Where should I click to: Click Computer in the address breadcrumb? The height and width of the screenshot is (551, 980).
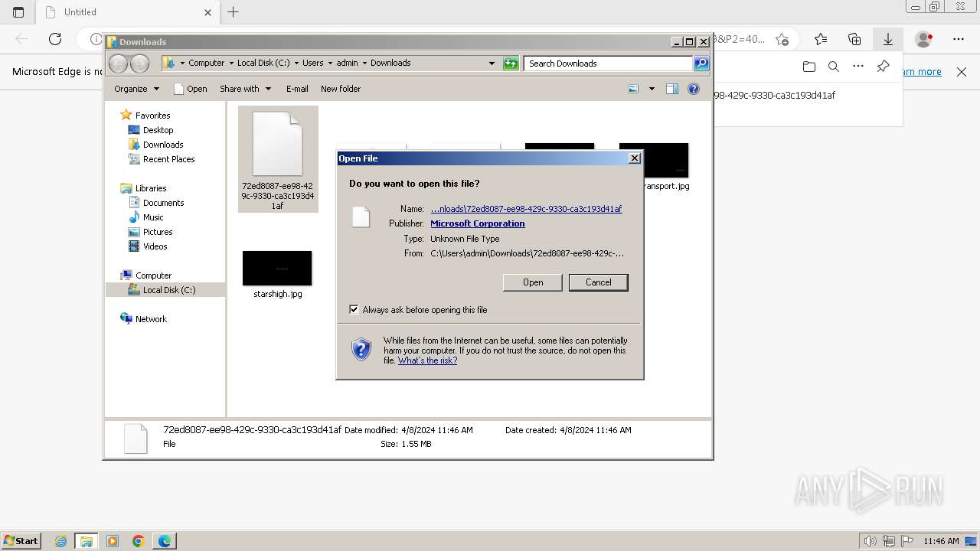(x=206, y=64)
